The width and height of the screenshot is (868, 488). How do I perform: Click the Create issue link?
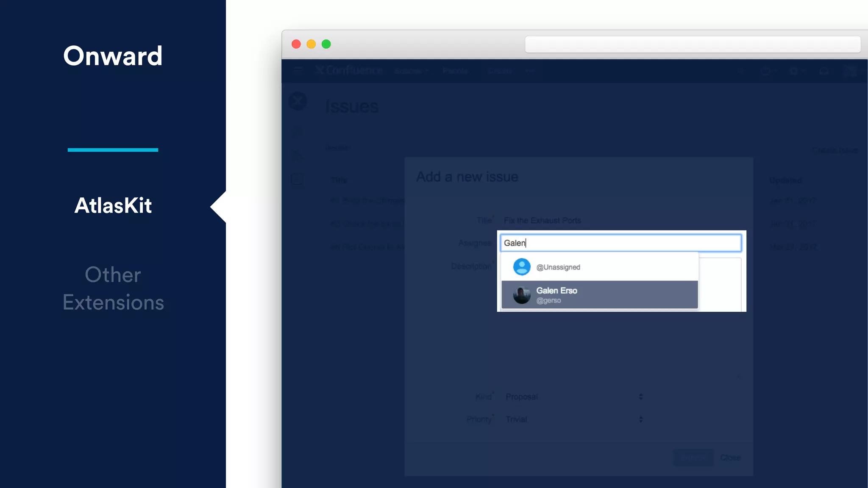click(835, 150)
